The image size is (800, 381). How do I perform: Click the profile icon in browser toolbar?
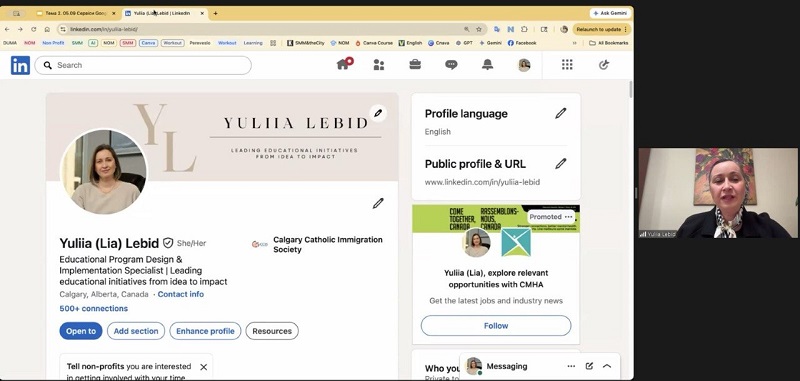(x=564, y=30)
